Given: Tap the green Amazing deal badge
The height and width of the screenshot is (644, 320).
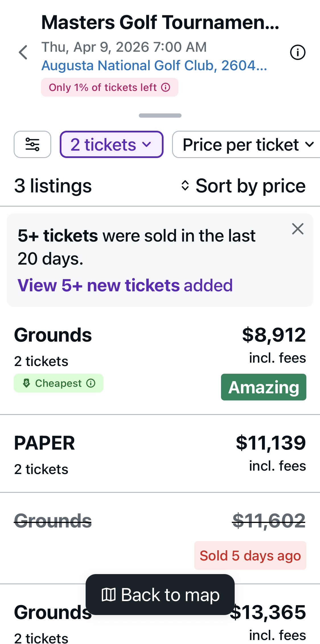Looking at the screenshot, I should point(263,387).
